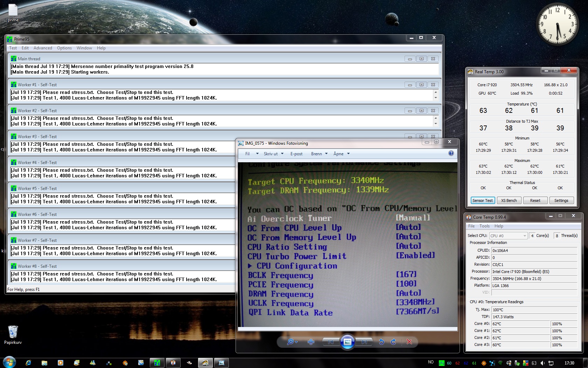This screenshot has height=368, width=588.
Task: Rotate photo clockwise
Action: tap(393, 342)
